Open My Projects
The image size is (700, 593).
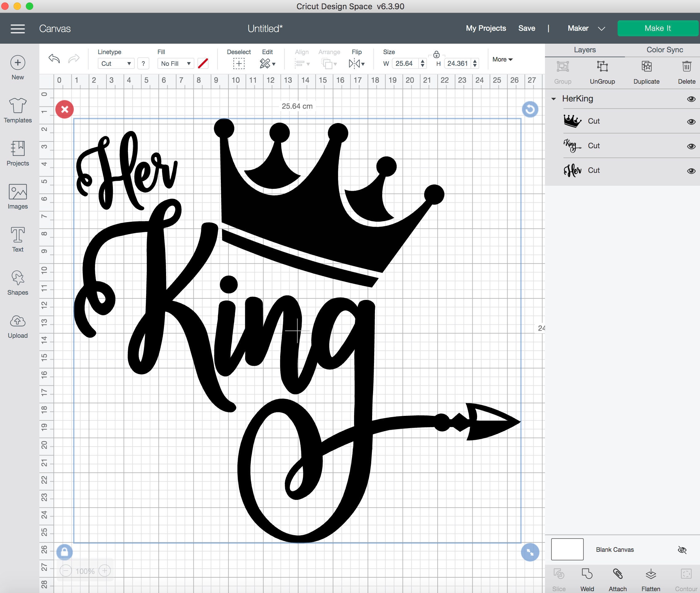point(486,28)
